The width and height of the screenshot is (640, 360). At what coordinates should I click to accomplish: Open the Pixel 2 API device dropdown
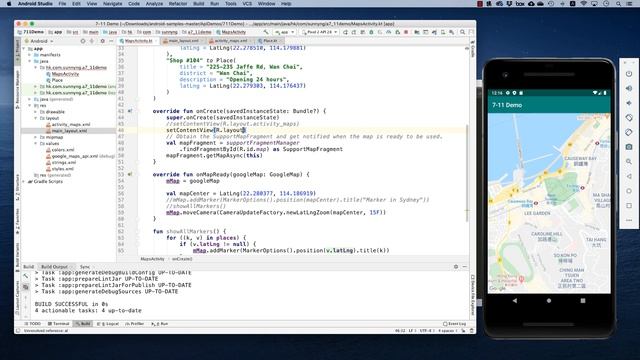320,32
